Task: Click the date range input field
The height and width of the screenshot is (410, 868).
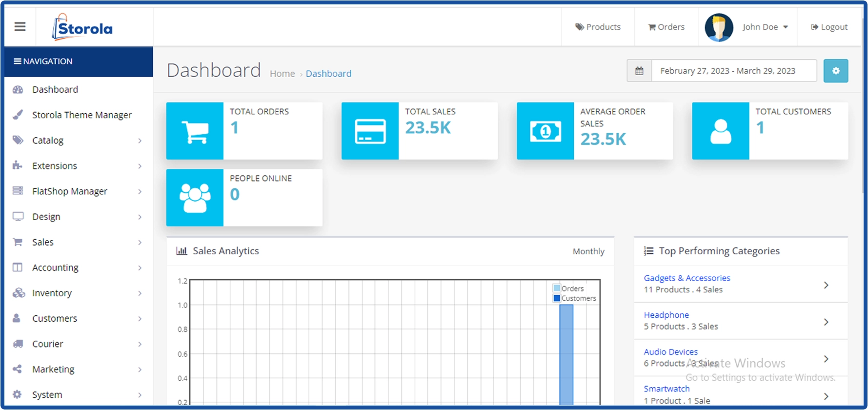Action: click(734, 71)
